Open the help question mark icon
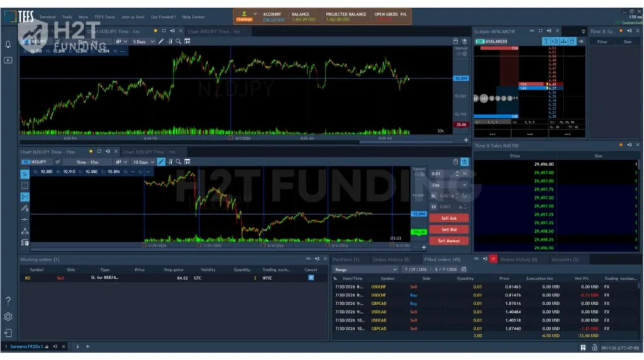The width and height of the screenshot is (644, 360). coord(8,300)
